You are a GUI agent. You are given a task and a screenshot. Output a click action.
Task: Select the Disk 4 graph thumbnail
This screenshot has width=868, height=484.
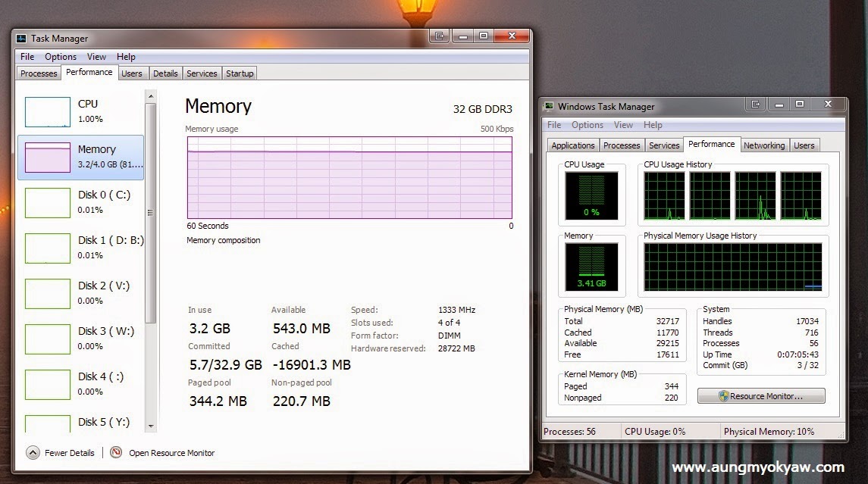pyautogui.click(x=48, y=385)
